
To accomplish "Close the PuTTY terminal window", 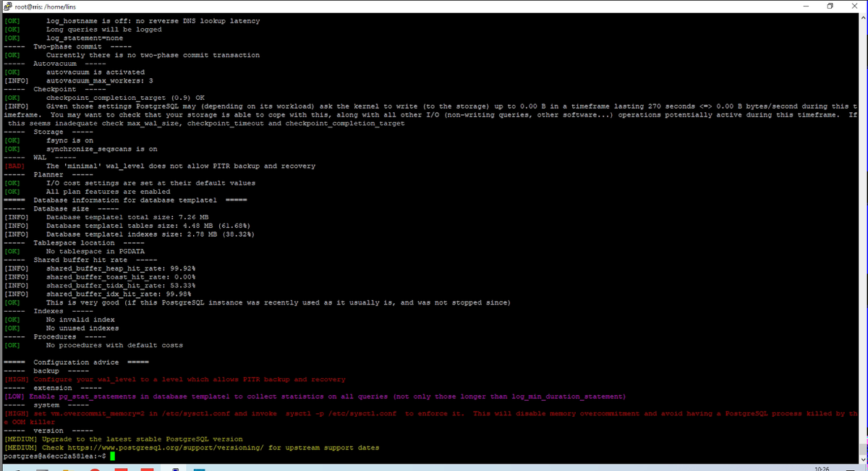I will click(856, 6).
